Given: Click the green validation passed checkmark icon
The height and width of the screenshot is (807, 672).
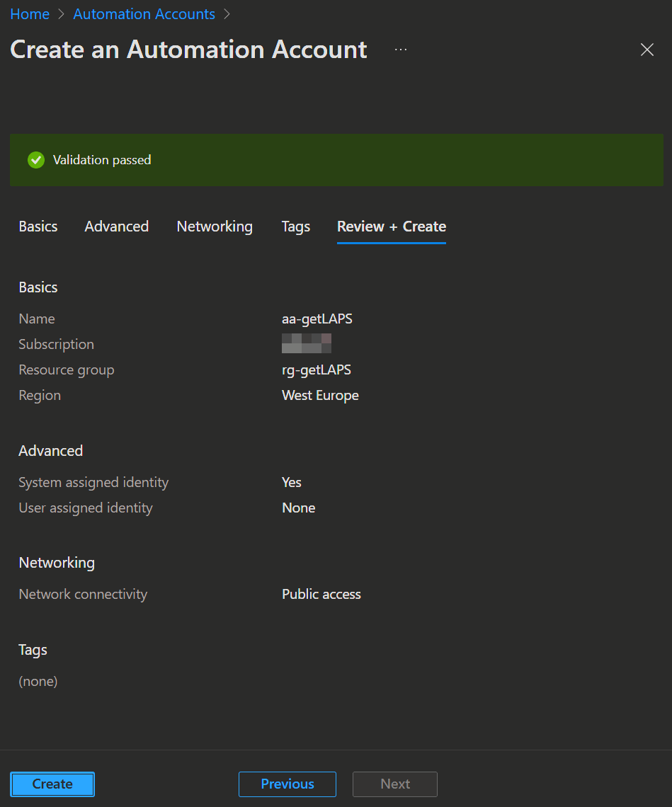Looking at the screenshot, I should pyautogui.click(x=35, y=160).
